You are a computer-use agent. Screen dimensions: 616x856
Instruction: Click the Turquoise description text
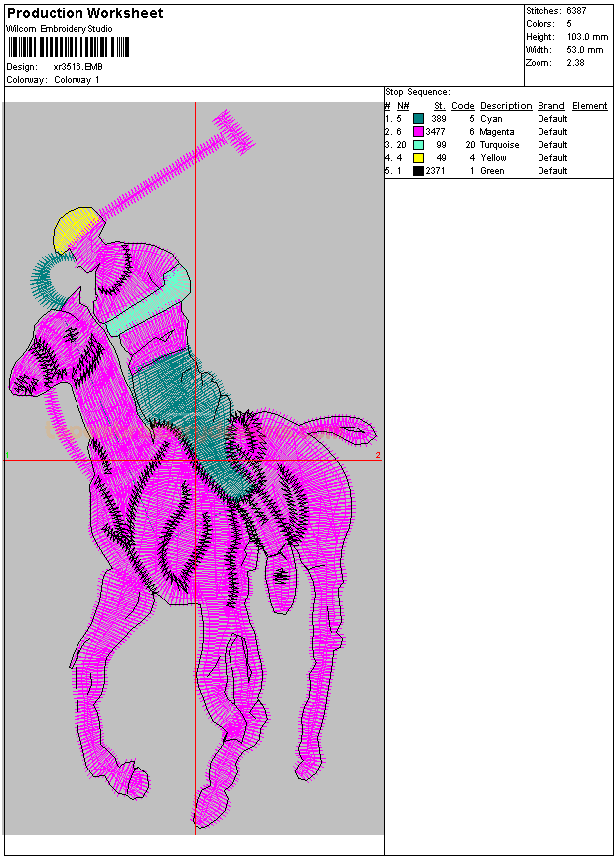(499, 145)
